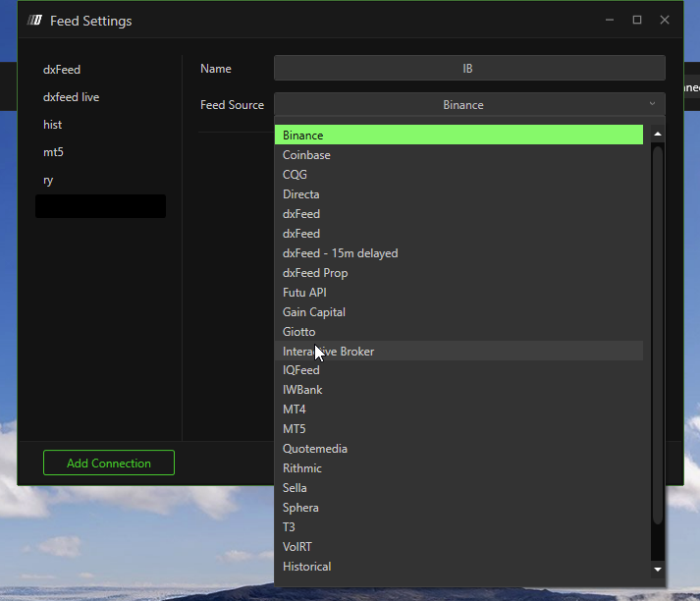
Task: Focus the Name field containing IB
Action: pos(468,68)
